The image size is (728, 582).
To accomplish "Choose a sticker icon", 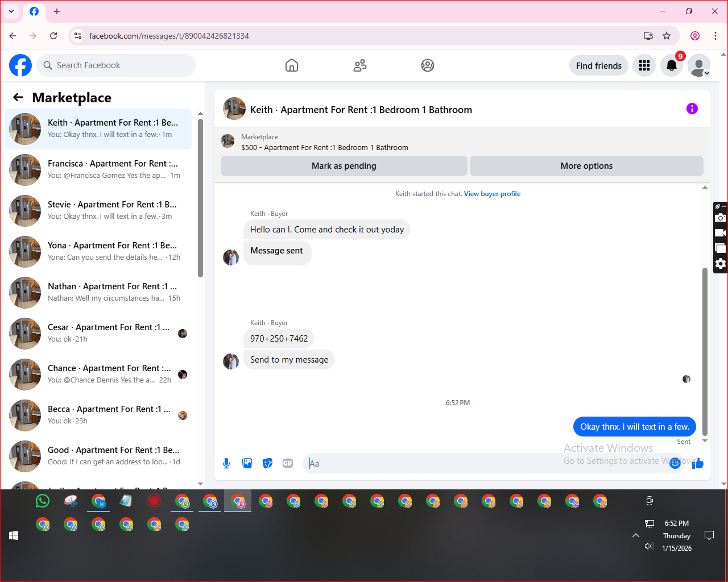I will (267, 463).
